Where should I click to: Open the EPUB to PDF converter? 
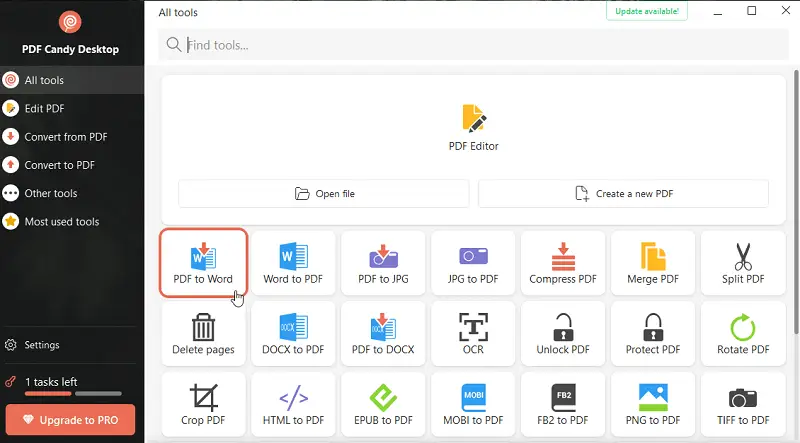383,404
